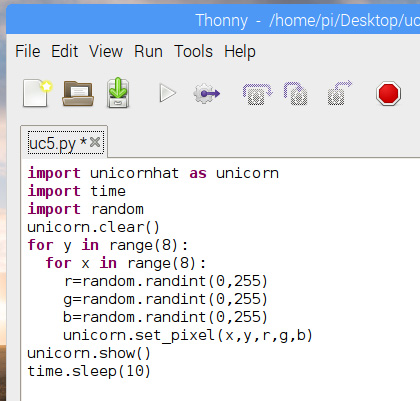Place the cursor in the time.sleep(10) line

click(x=89, y=371)
